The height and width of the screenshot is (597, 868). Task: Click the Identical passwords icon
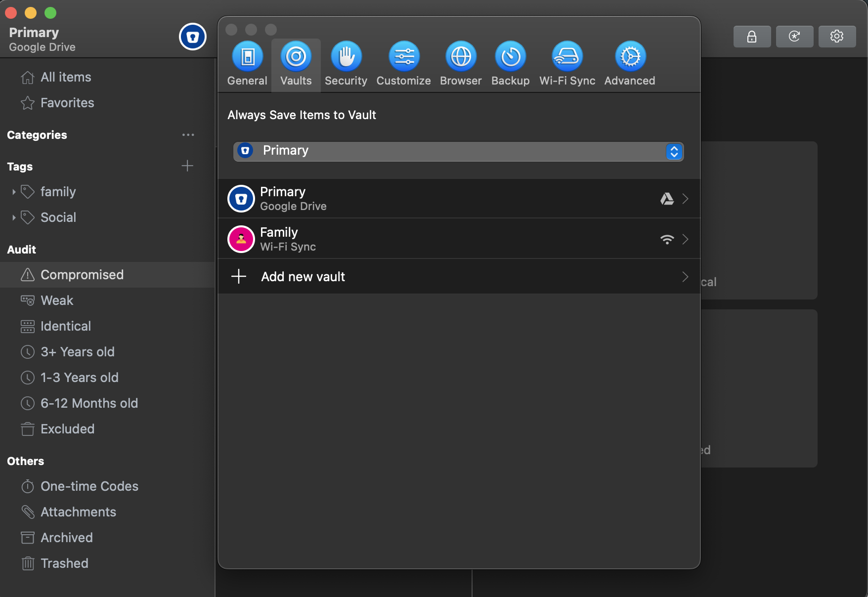pos(28,326)
